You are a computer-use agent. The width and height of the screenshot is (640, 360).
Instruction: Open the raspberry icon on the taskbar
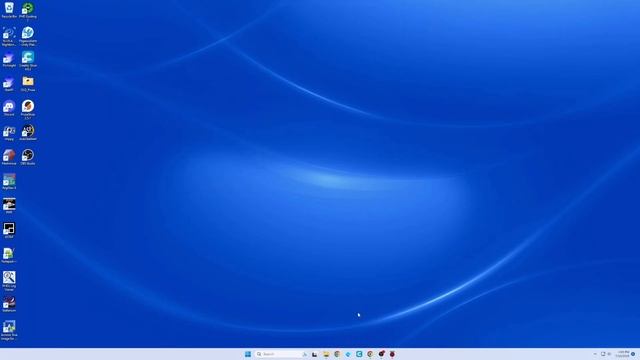click(392, 354)
